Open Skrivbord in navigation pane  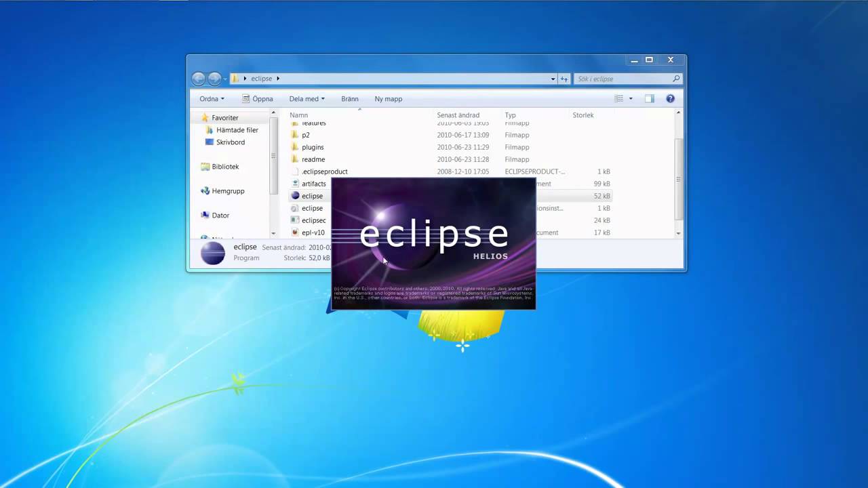(231, 142)
